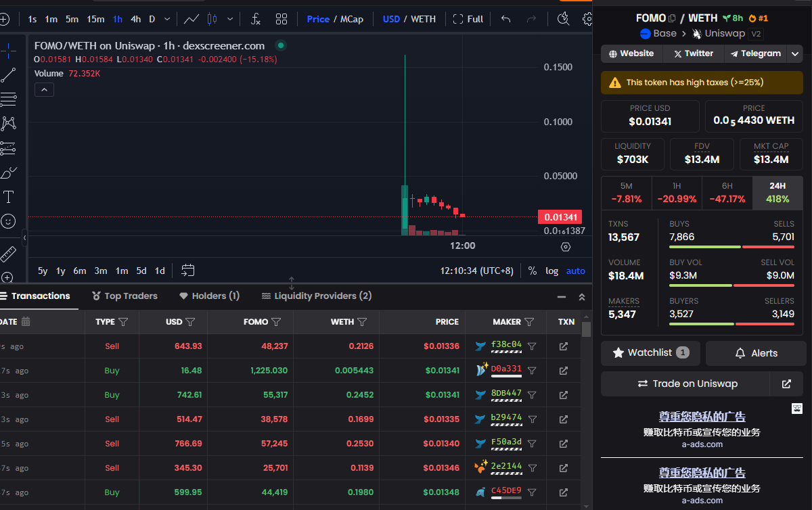Viewport: 812px width, 510px height.
Task: Open the chart layout templates grid
Action: click(281, 19)
